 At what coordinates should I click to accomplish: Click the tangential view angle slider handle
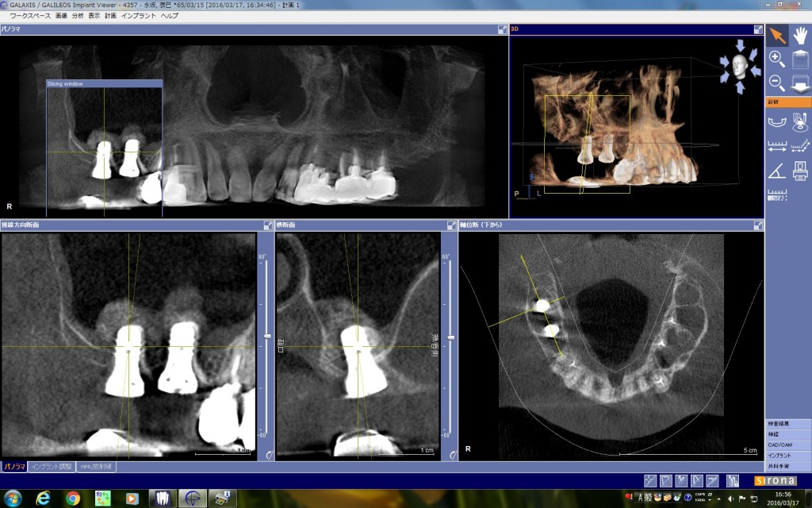tap(267, 337)
